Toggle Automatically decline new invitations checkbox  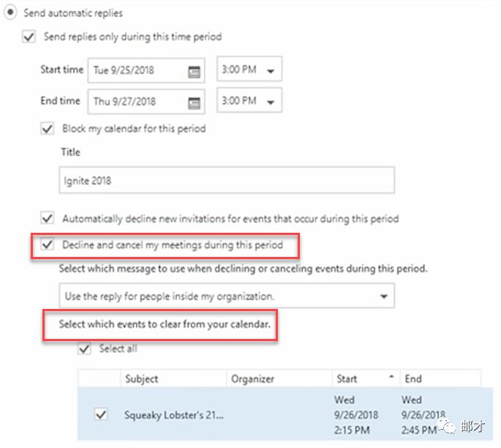coord(48,218)
